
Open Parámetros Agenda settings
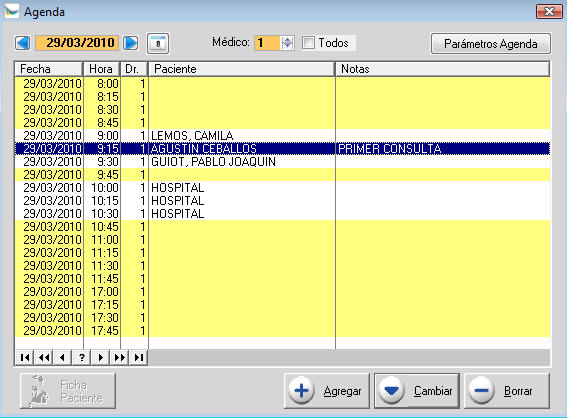pyautogui.click(x=491, y=44)
